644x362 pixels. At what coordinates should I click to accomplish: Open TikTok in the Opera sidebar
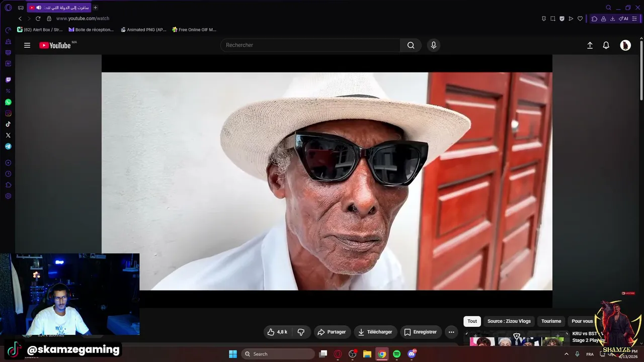8,124
